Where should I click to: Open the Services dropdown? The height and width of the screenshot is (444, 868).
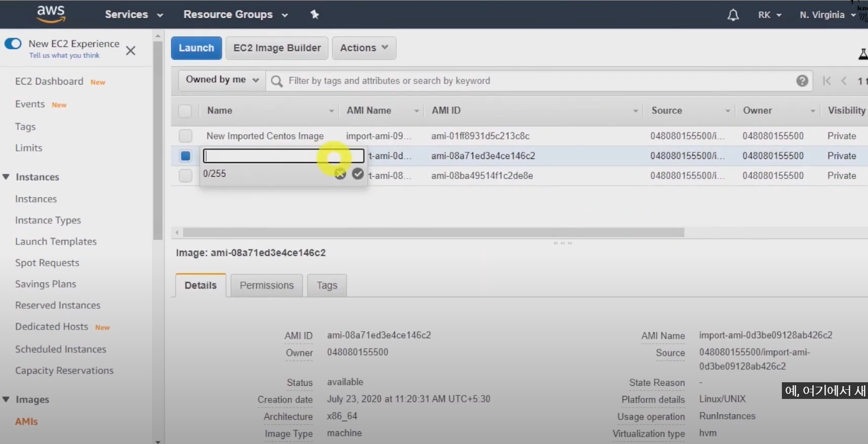[x=134, y=15]
